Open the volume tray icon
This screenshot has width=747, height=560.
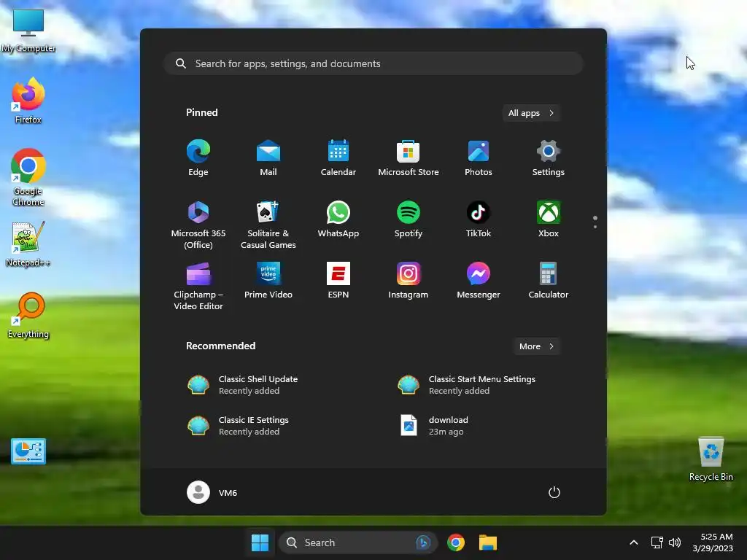tap(675, 542)
